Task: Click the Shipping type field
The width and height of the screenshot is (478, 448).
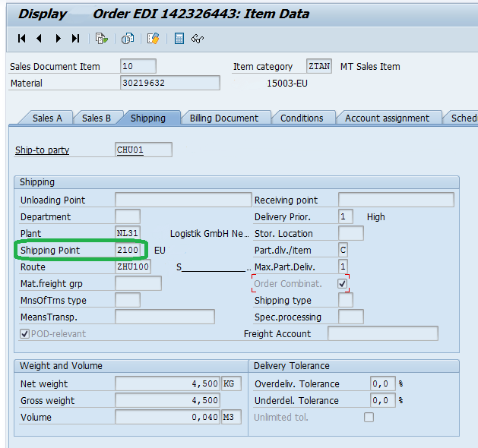Action: tap(346, 300)
